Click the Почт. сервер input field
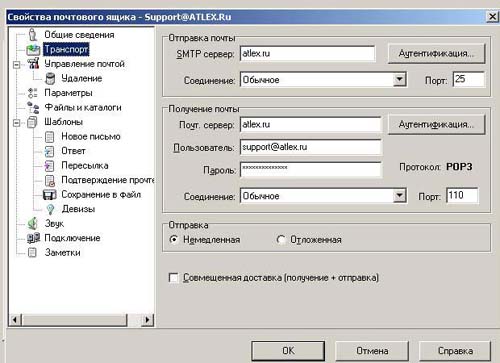500x363 pixels. click(311, 125)
